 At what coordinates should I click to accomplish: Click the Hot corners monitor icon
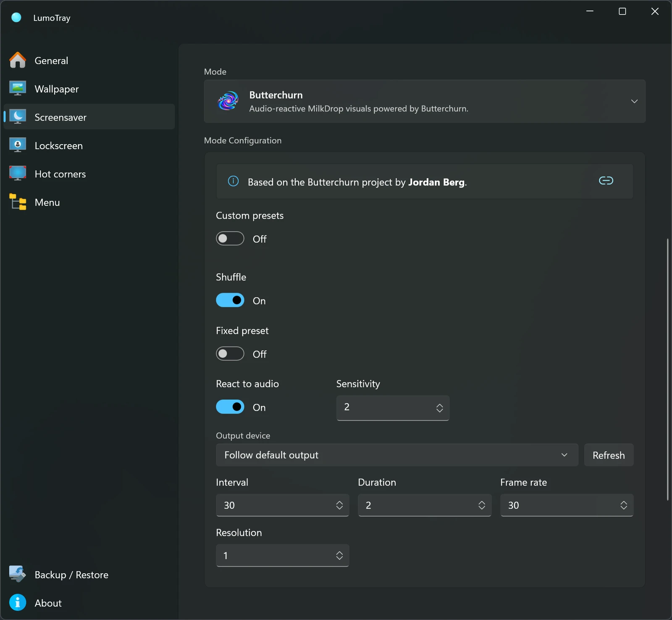coord(18,174)
